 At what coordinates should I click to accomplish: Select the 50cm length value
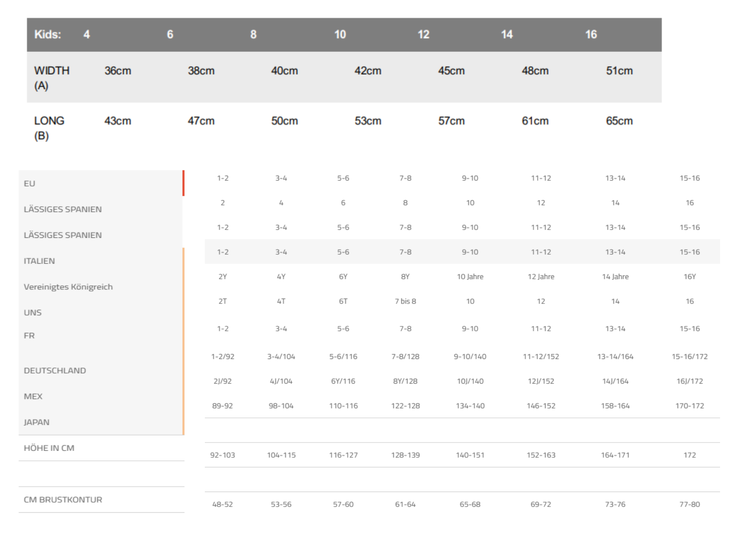(285, 121)
